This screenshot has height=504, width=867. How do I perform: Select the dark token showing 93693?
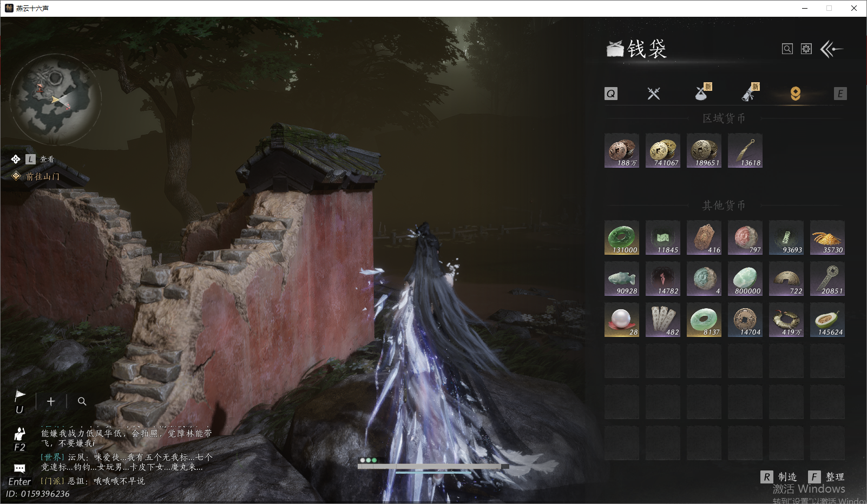pyautogui.click(x=786, y=237)
